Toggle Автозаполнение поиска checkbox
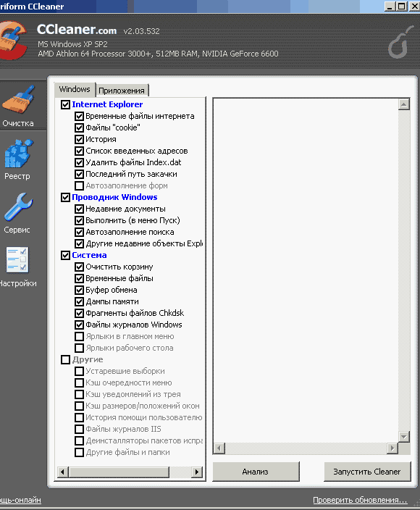 tap(79, 232)
